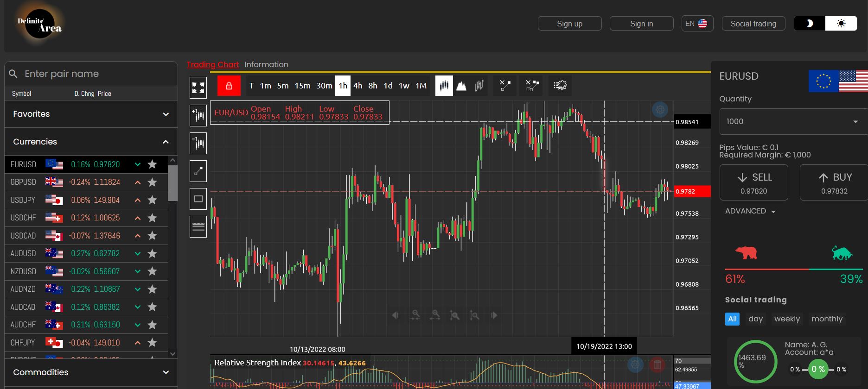Viewport: 868px width, 389px height.
Task: Expand the Commodities section
Action: tap(91, 372)
